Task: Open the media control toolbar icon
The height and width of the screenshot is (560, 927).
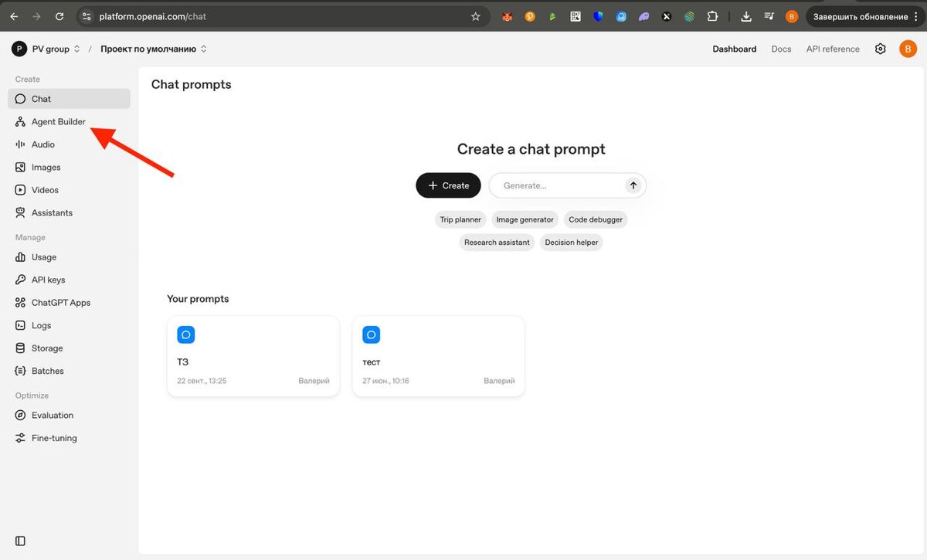Action: (769, 16)
